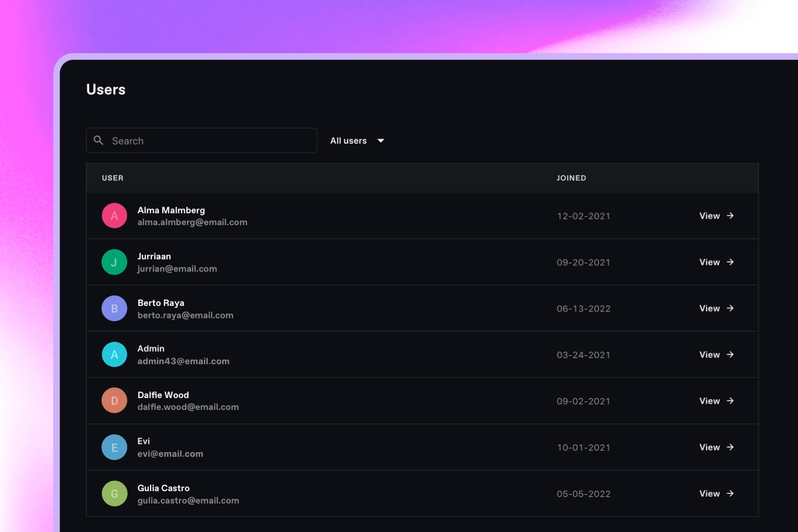798x532 pixels.
Task: View Dalfie Wood's details
Action: point(716,401)
